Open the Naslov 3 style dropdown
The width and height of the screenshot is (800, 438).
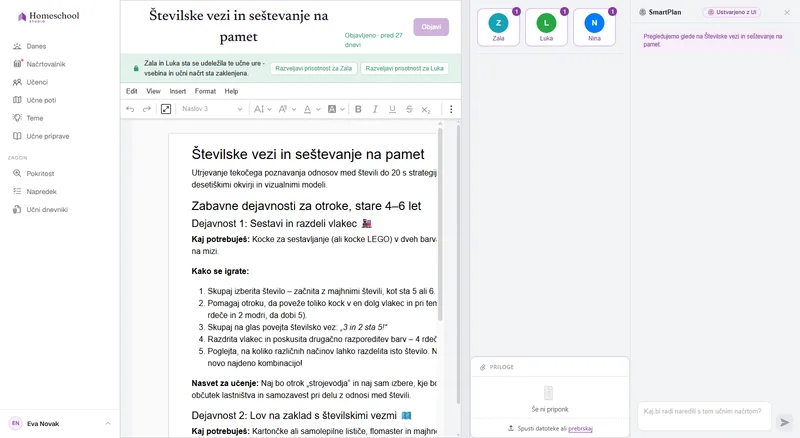(x=212, y=109)
